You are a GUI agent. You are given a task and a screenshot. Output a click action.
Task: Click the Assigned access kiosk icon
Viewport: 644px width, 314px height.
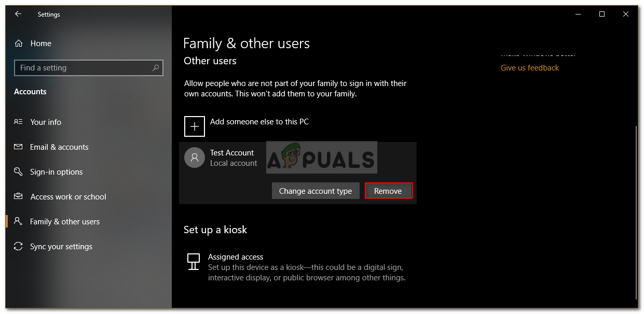194,262
